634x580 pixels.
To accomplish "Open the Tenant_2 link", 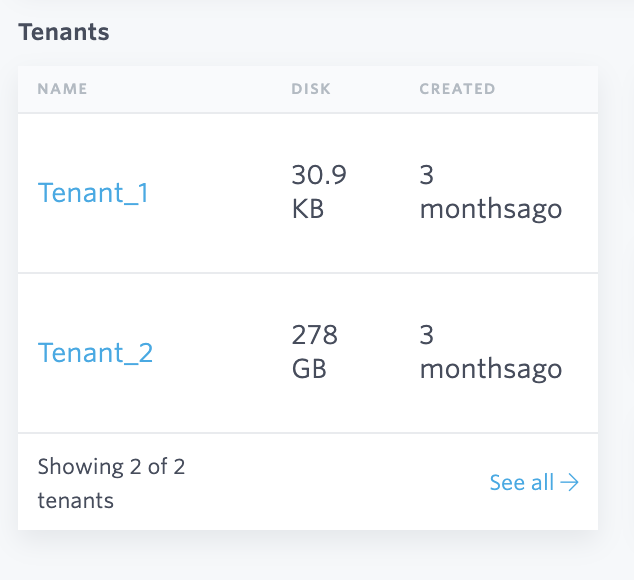I will 95,352.
